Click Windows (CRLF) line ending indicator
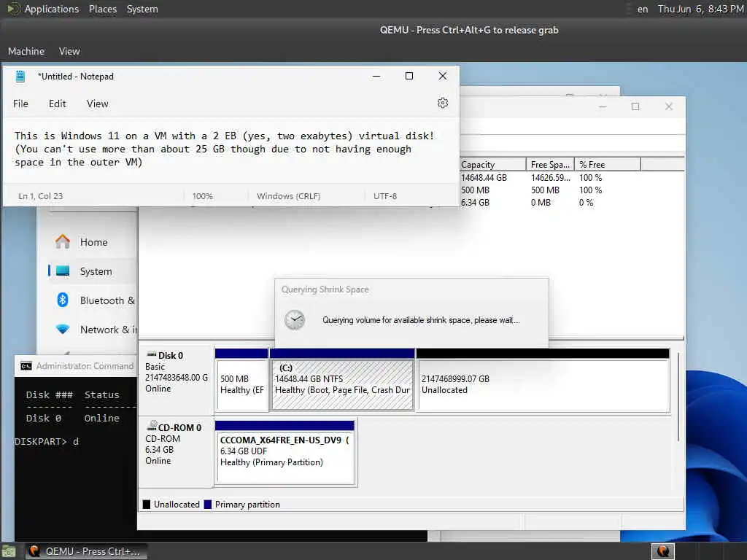The image size is (747, 560). tap(288, 196)
